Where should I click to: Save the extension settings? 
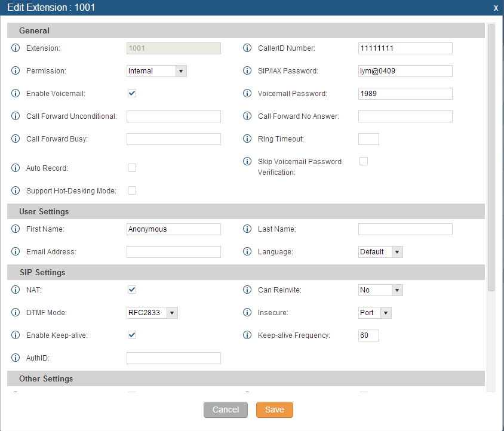(275, 410)
